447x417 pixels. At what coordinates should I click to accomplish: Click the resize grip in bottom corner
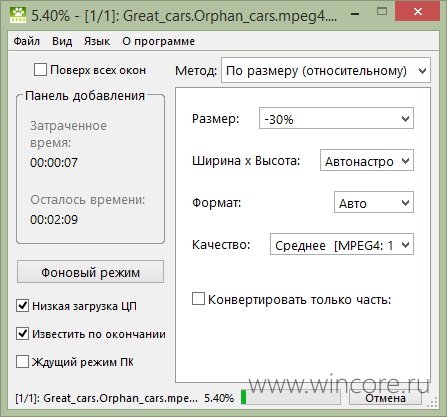pos(433,402)
